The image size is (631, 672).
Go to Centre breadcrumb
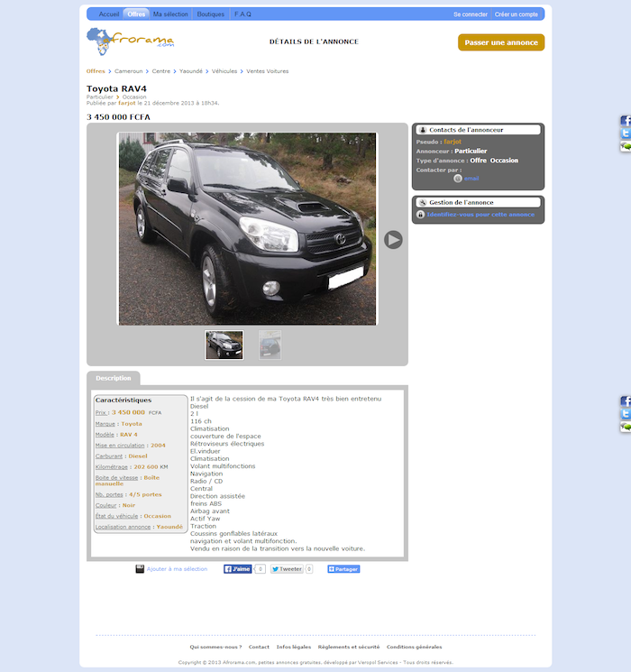[x=161, y=71]
